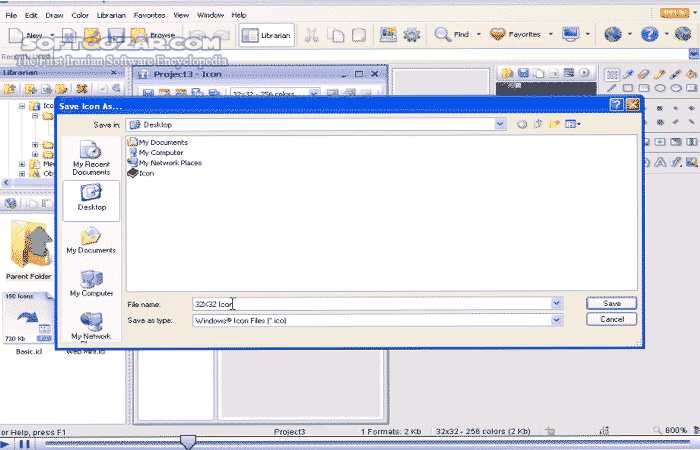The width and height of the screenshot is (700, 450).
Task: Open the 'Save as type' dropdown
Action: click(x=556, y=320)
